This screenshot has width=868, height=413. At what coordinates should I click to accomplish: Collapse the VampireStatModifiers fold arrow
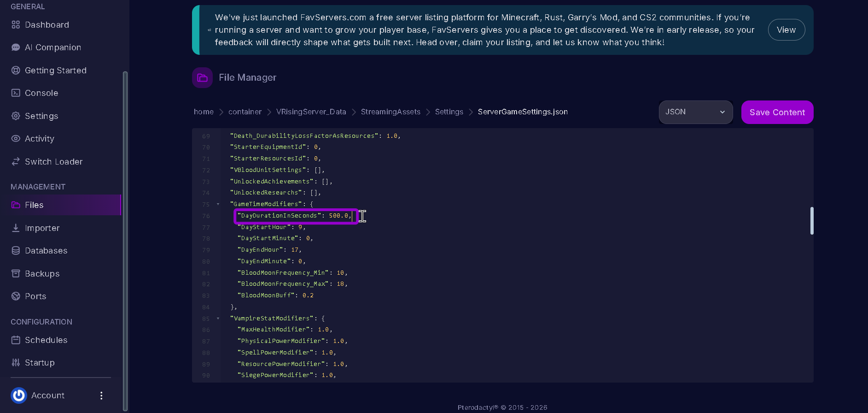218,319
